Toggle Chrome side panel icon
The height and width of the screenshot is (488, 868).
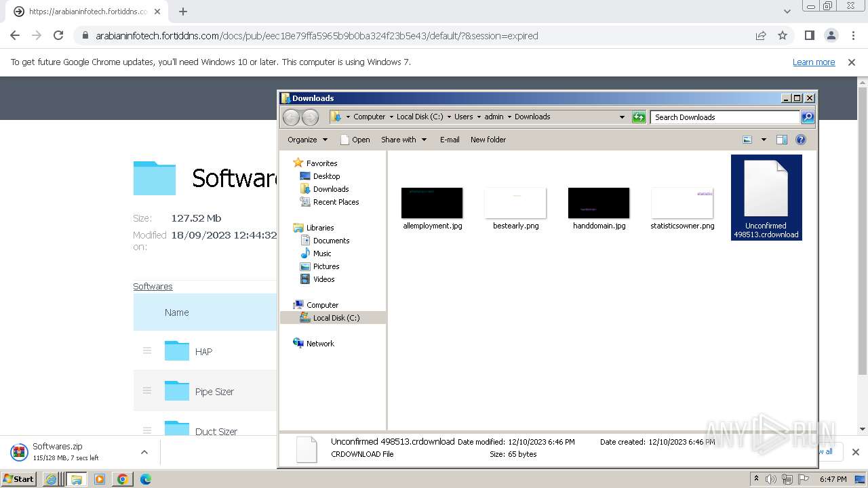pyautogui.click(x=810, y=35)
